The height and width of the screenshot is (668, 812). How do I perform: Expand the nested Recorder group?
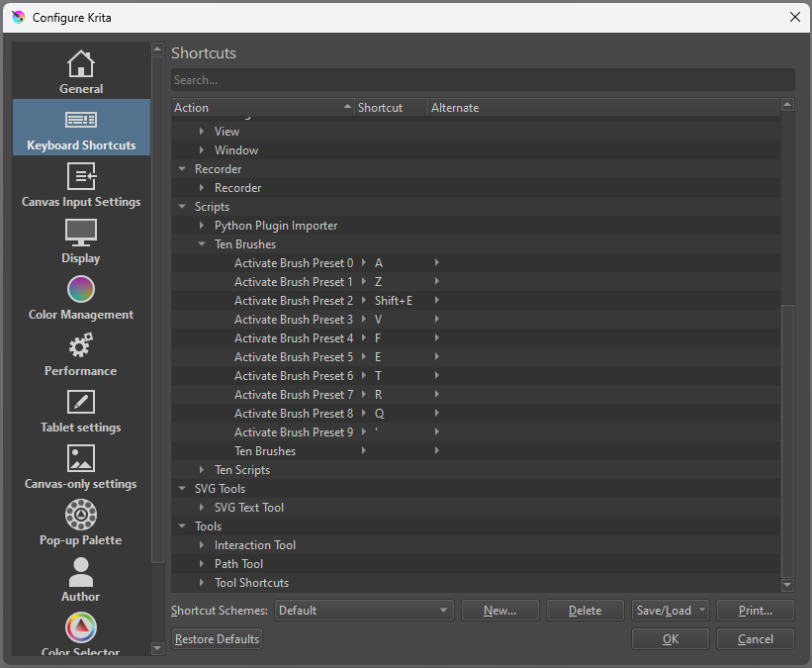(x=202, y=188)
